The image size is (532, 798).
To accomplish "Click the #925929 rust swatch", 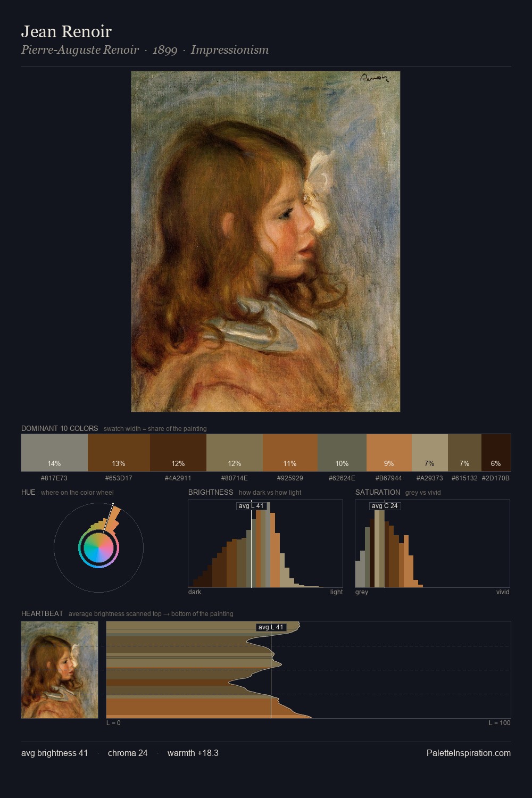I will click(x=290, y=453).
